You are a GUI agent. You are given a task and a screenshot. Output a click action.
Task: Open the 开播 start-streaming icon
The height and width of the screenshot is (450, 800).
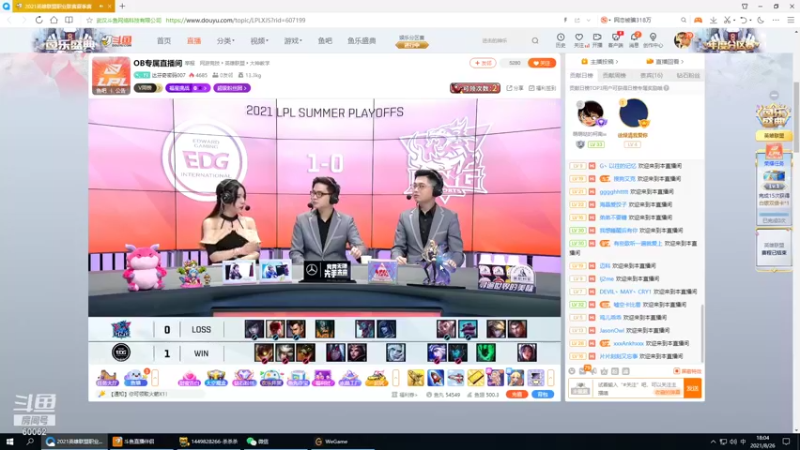[597, 40]
